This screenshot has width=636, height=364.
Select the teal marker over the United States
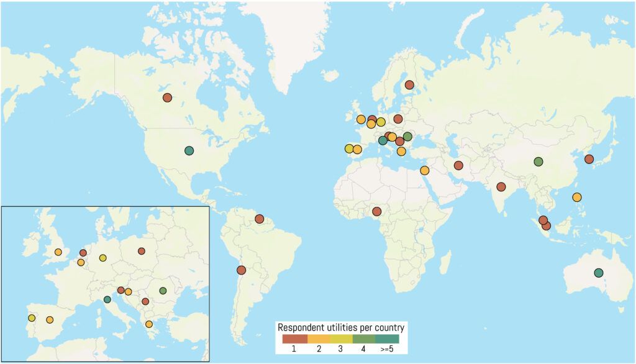click(x=189, y=150)
